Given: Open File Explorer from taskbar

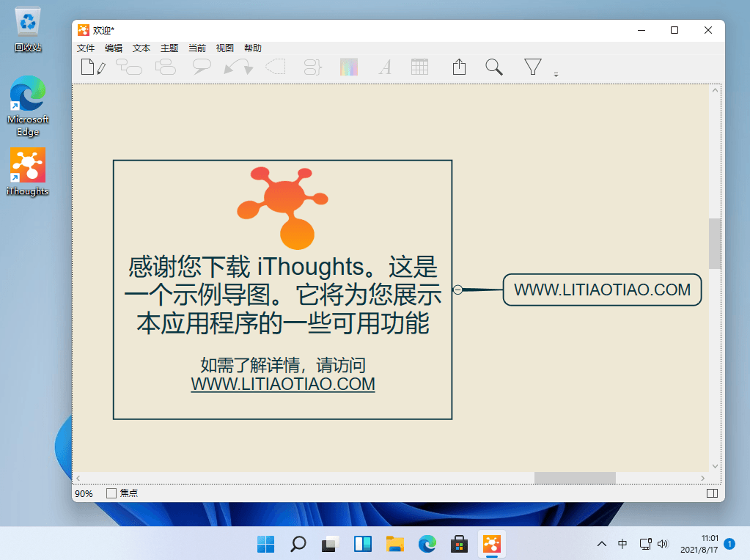Looking at the screenshot, I should 395,544.
